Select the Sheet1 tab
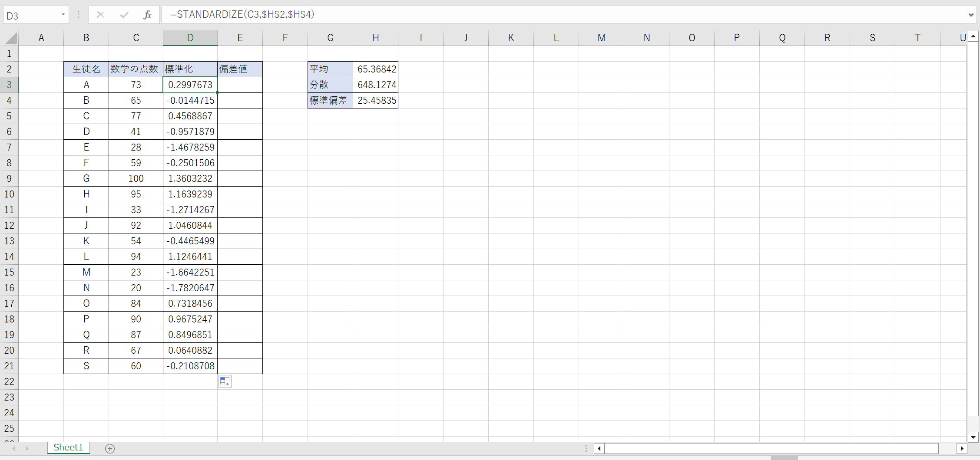 (68, 447)
